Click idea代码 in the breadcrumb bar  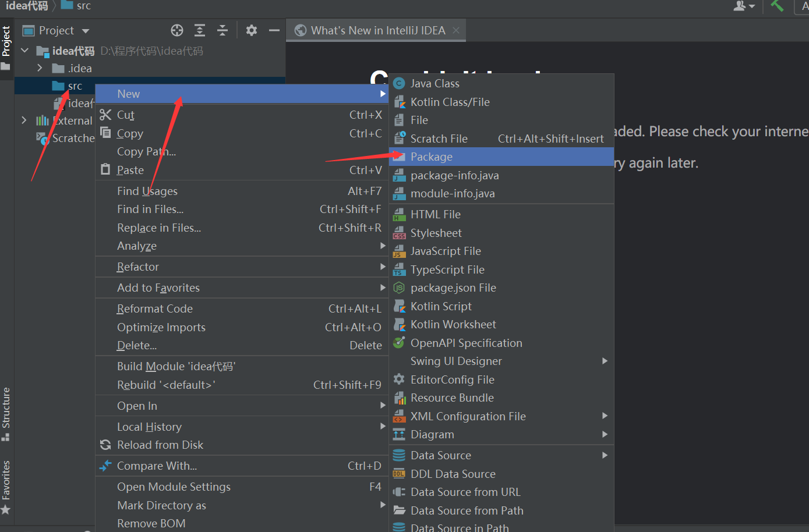pyautogui.click(x=27, y=6)
